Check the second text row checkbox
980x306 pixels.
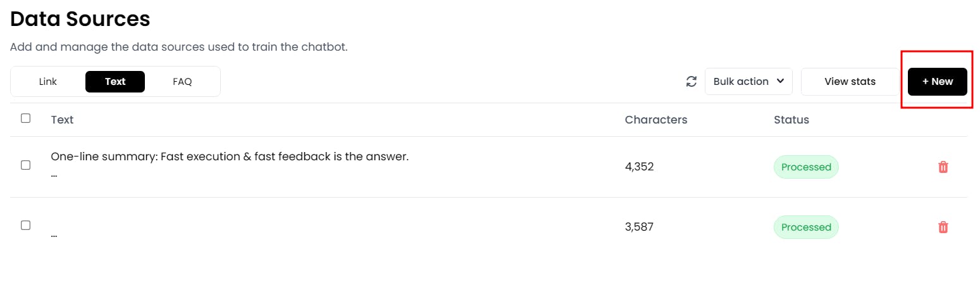coord(25,225)
